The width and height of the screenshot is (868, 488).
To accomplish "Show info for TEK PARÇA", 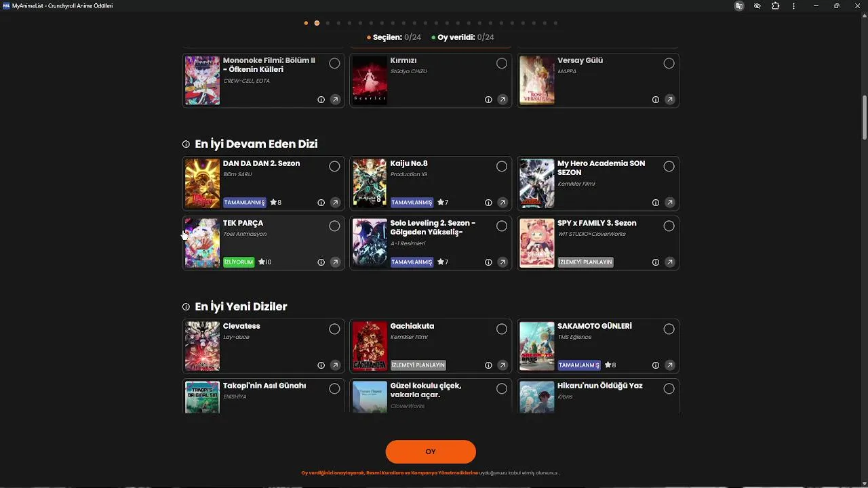I will point(321,262).
